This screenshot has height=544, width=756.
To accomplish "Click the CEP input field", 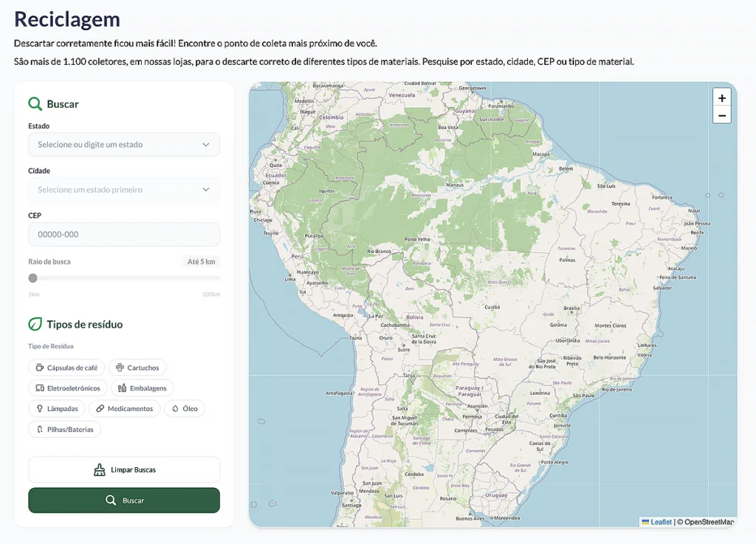I will 124,235.
